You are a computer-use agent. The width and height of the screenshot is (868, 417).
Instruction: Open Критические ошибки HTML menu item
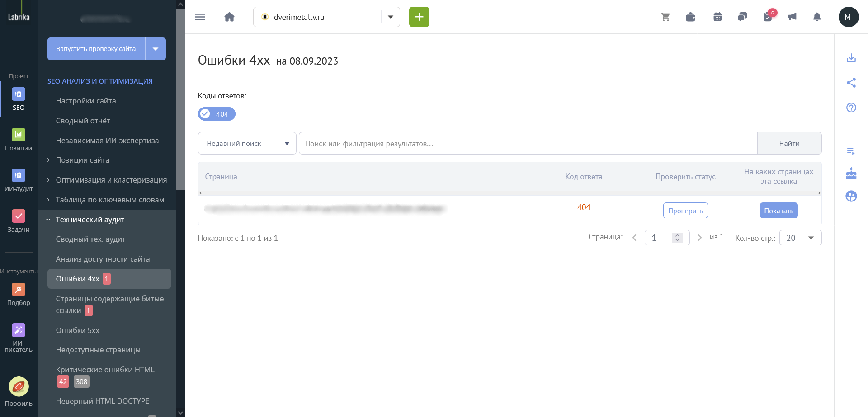[105, 370]
